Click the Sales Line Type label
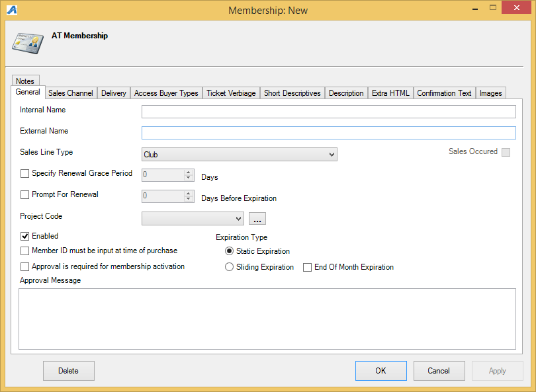The height and width of the screenshot is (392, 536). [46, 152]
